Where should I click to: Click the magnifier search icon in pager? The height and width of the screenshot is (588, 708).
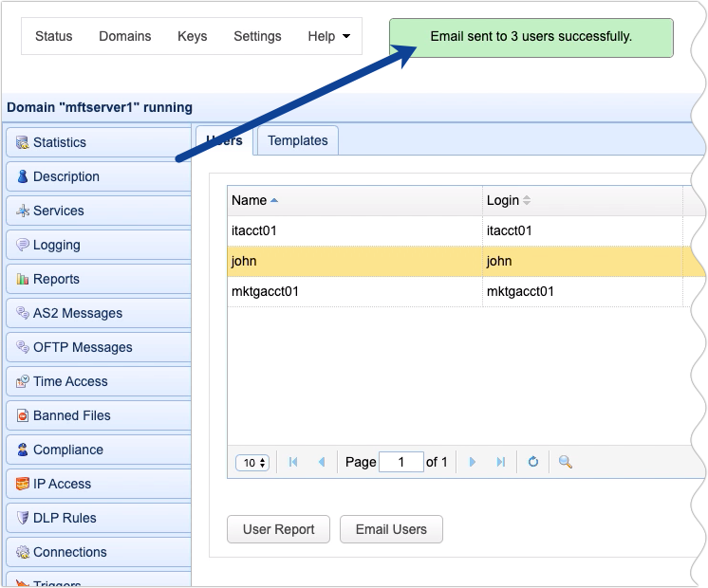tap(565, 462)
